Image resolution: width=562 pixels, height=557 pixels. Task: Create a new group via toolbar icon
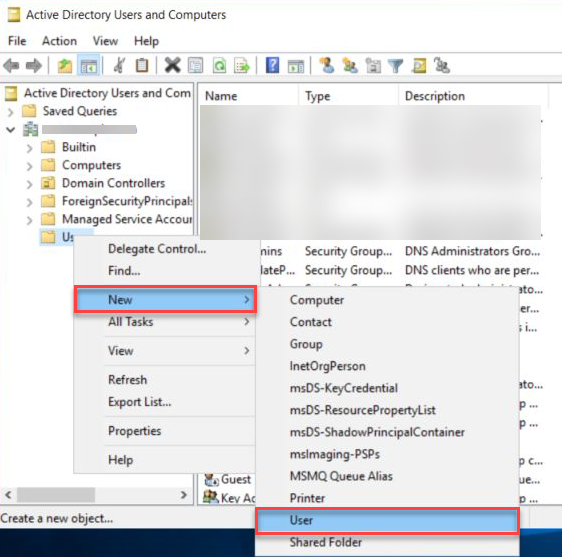click(350, 66)
